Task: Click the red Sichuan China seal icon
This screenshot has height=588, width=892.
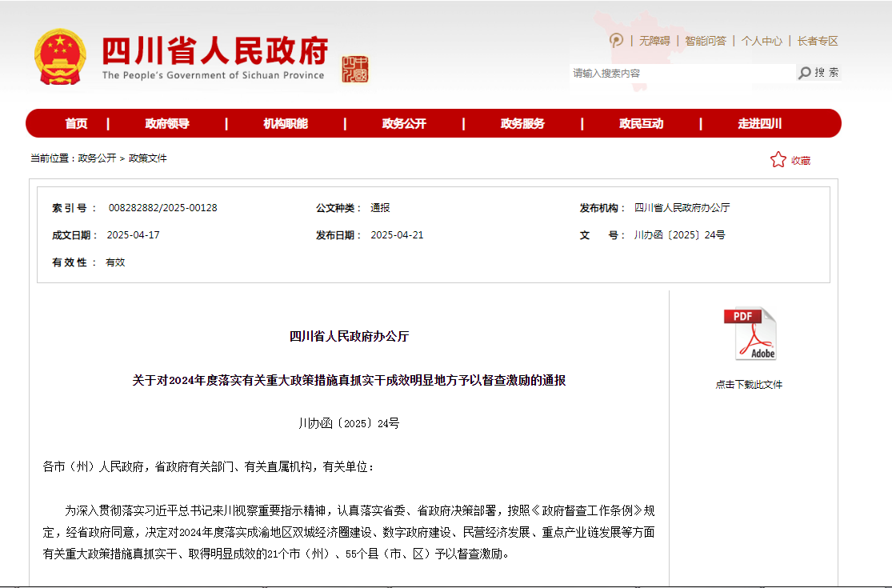Action: 355,69
